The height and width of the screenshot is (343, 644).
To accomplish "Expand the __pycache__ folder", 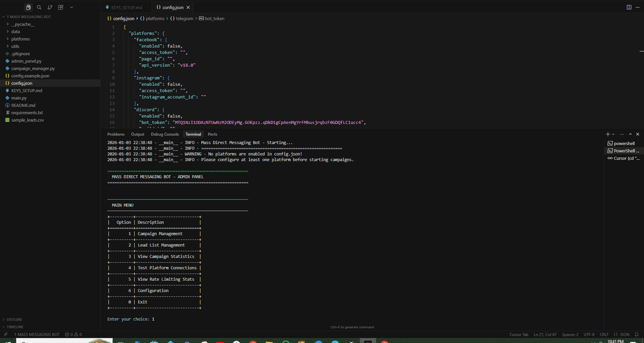I will tap(22, 24).
